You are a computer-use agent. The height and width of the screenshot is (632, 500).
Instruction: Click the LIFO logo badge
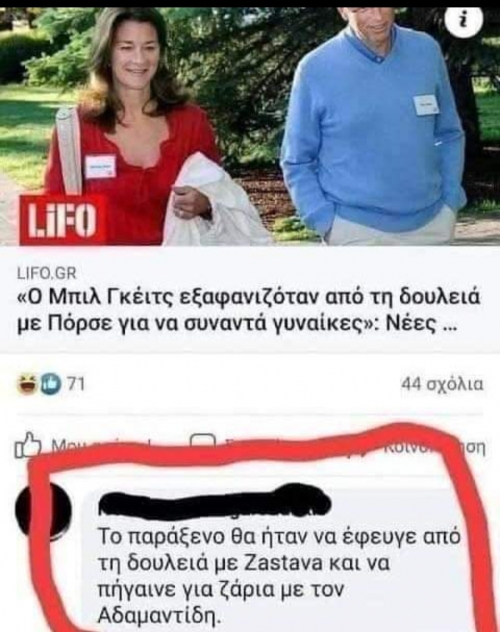point(62,220)
